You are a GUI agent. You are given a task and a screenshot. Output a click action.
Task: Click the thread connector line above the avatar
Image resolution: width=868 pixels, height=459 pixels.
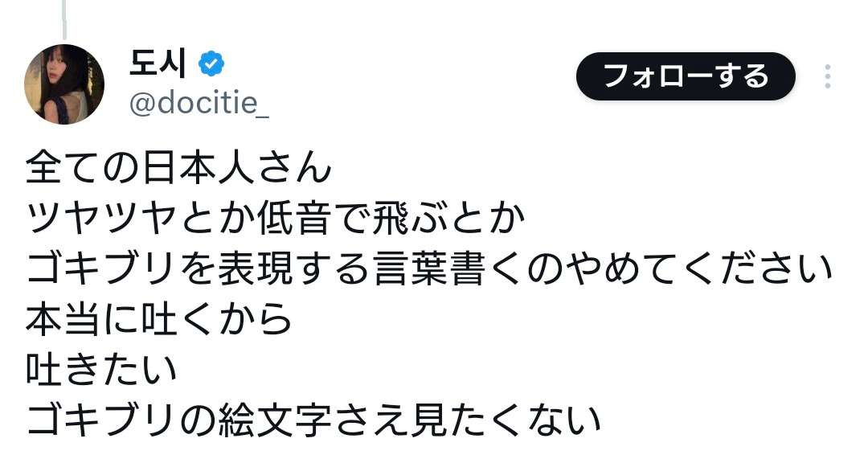(64, 18)
